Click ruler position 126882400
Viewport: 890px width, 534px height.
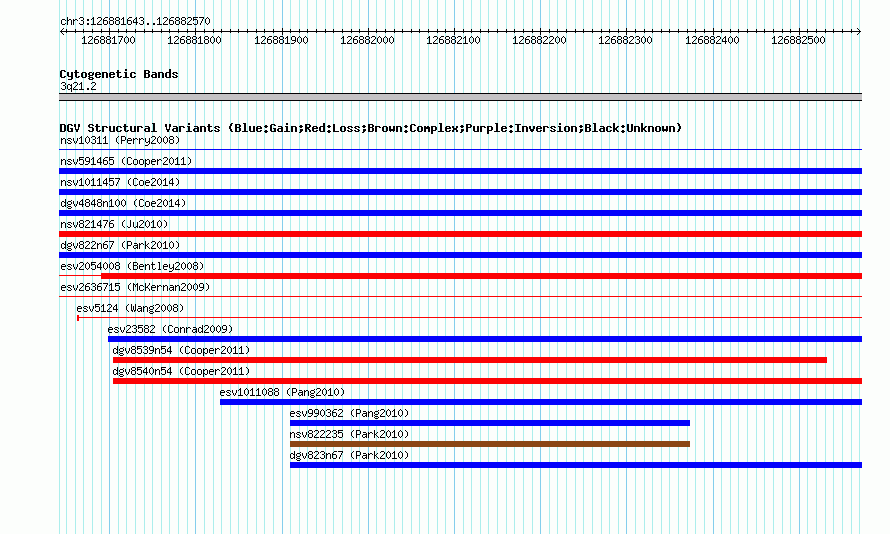pos(712,40)
